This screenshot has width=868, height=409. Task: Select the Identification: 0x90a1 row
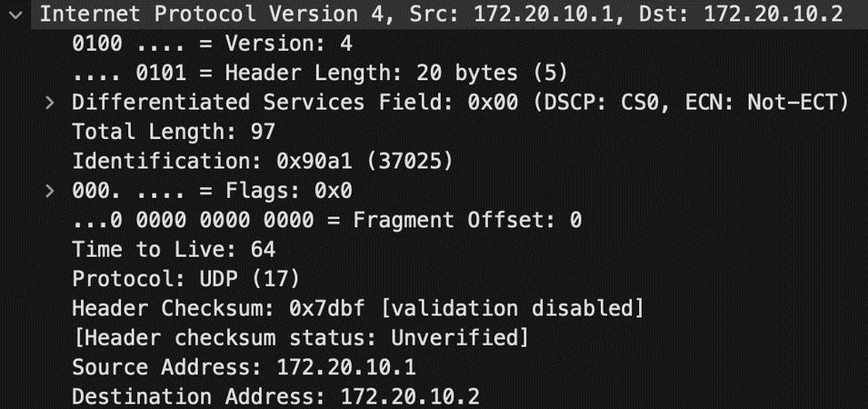pos(240,161)
